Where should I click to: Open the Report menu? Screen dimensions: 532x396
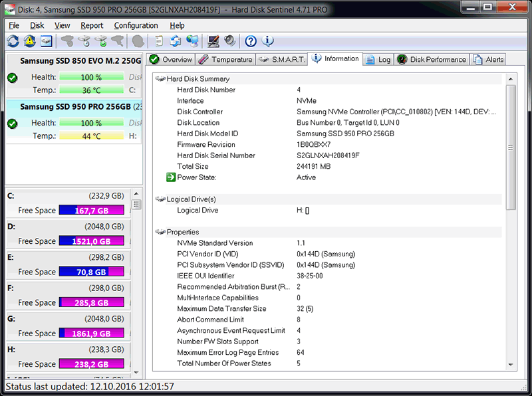[x=92, y=25]
